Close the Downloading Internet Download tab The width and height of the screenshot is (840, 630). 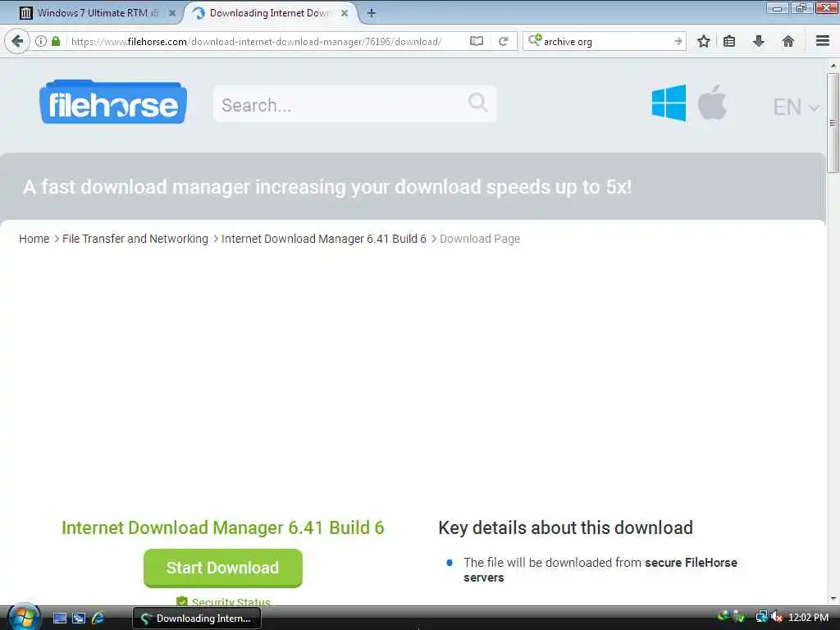345,13
